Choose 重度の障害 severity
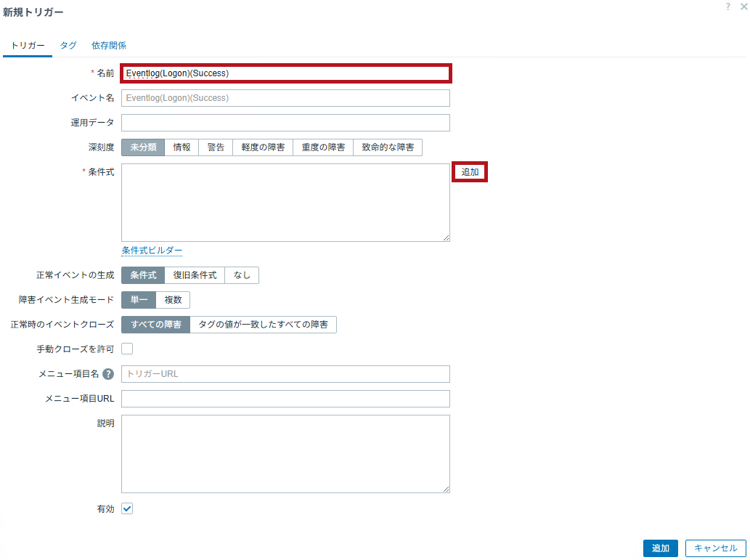Viewport: 750px width, 560px height. (x=323, y=147)
